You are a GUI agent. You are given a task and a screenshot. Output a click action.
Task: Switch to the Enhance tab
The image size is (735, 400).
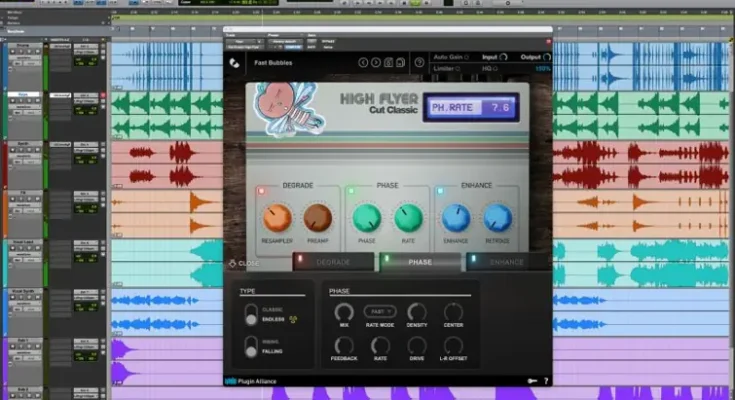click(507, 262)
